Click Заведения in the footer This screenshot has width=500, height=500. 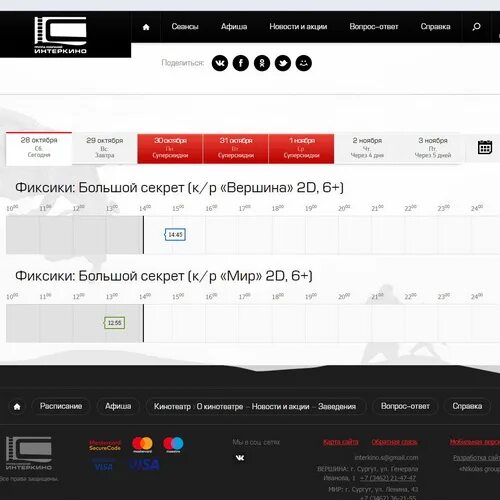(x=337, y=407)
